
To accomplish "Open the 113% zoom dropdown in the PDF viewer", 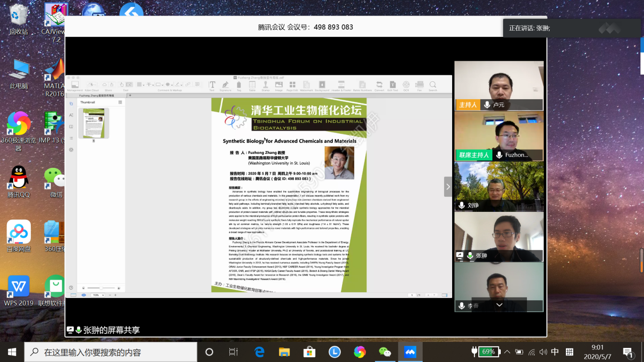I will 98,295.
